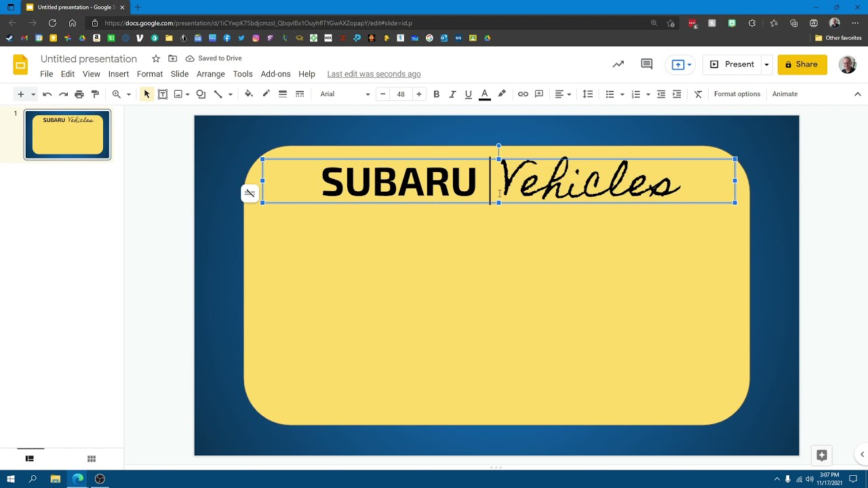The height and width of the screenshot is (488, 868).
Task: Open line and paragraph spacing options
Action: [x=588, y=94]
